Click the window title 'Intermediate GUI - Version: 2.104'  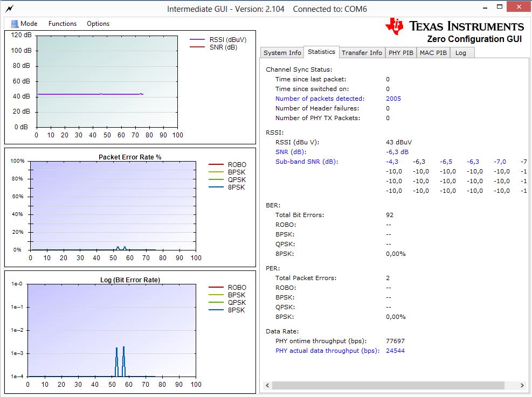(226, 9)
